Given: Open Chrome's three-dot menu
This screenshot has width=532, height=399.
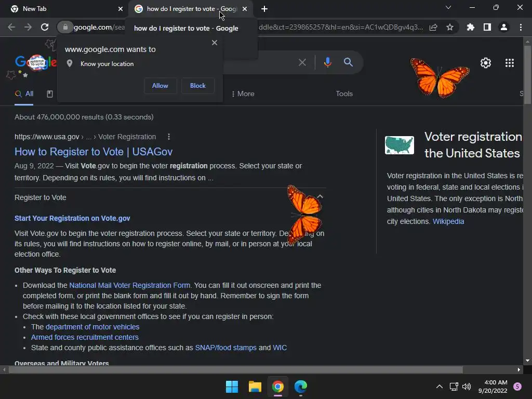Looking at the screenshot, I should [521, 27].
